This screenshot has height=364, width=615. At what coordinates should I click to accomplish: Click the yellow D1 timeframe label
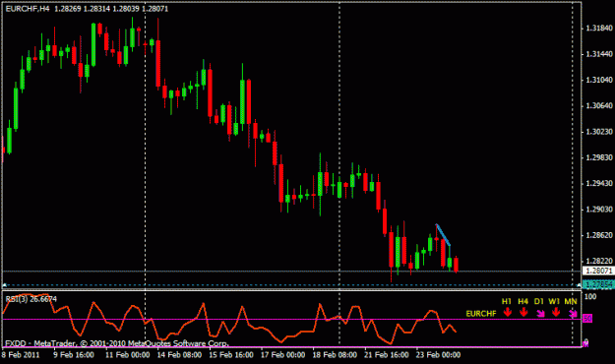tap(539, 301)
